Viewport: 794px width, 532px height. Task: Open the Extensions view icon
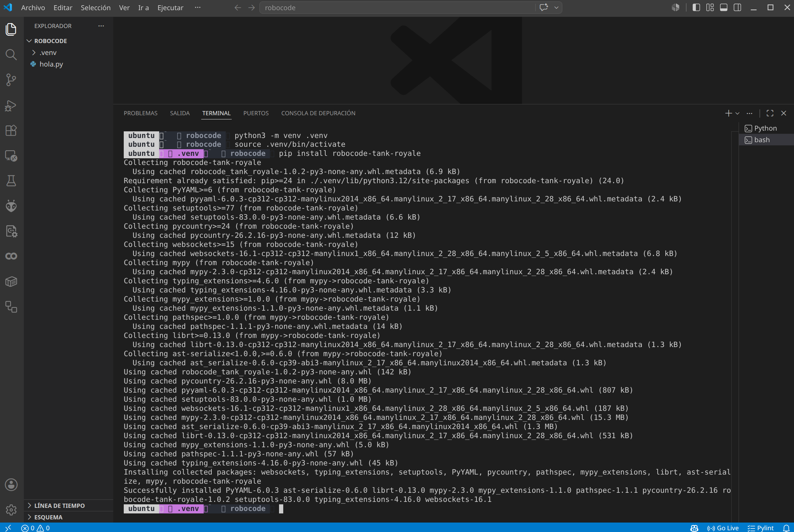[11, 131]
